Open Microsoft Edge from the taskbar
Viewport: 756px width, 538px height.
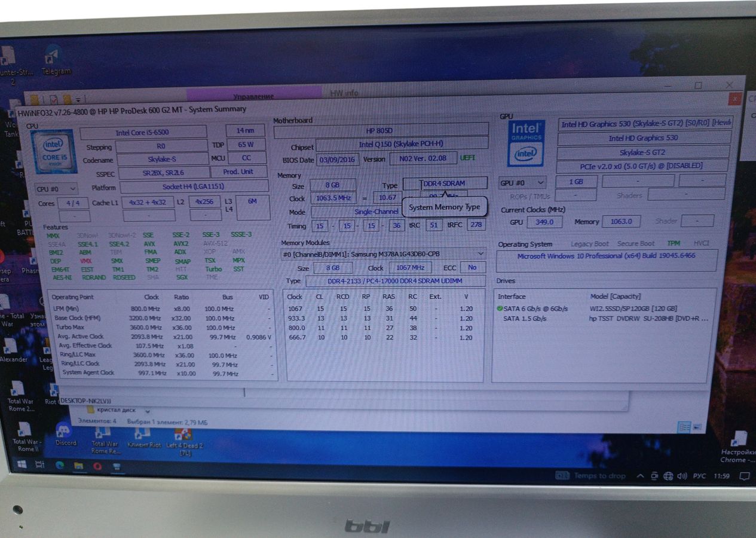pos(60,465)
